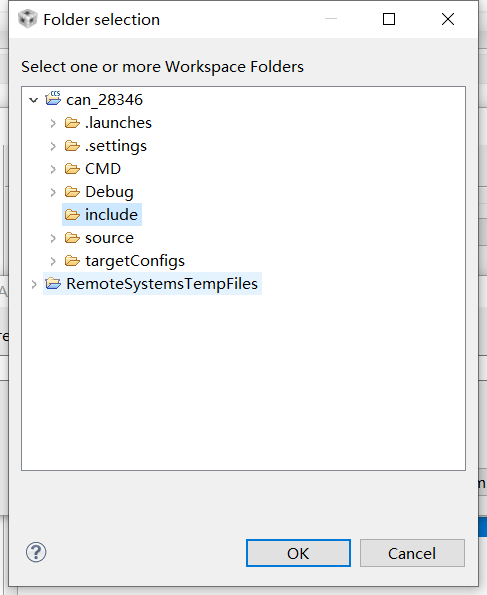Select the targetConfigs folder label
The height and width of the screenshot is (595, 487).
coord(135,261)
